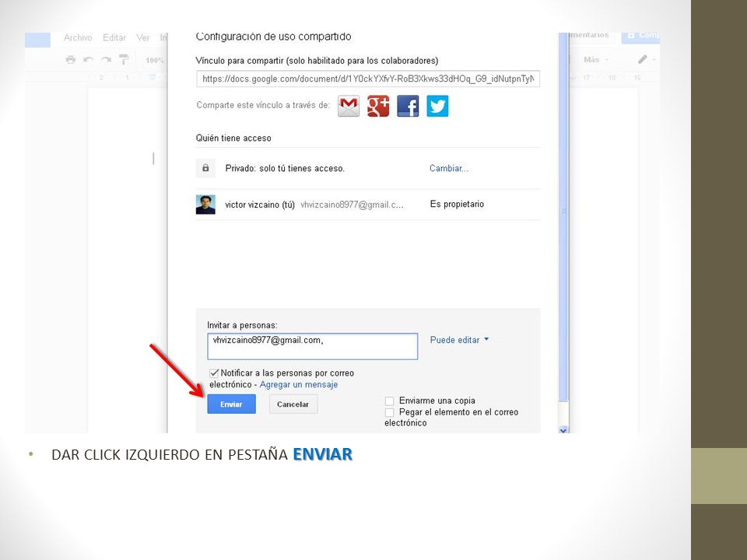Click the dialog scrollbar down arrow

[563, 430]
